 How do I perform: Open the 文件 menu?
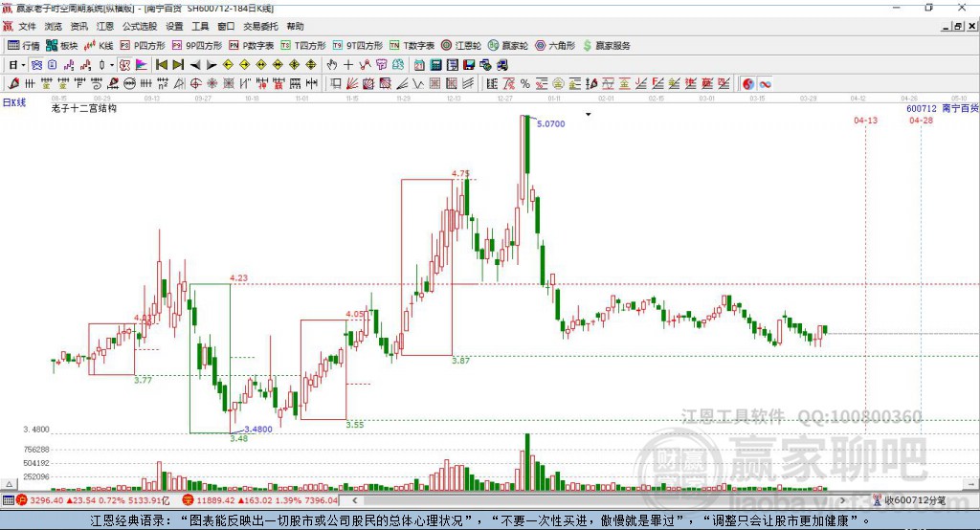27,26
